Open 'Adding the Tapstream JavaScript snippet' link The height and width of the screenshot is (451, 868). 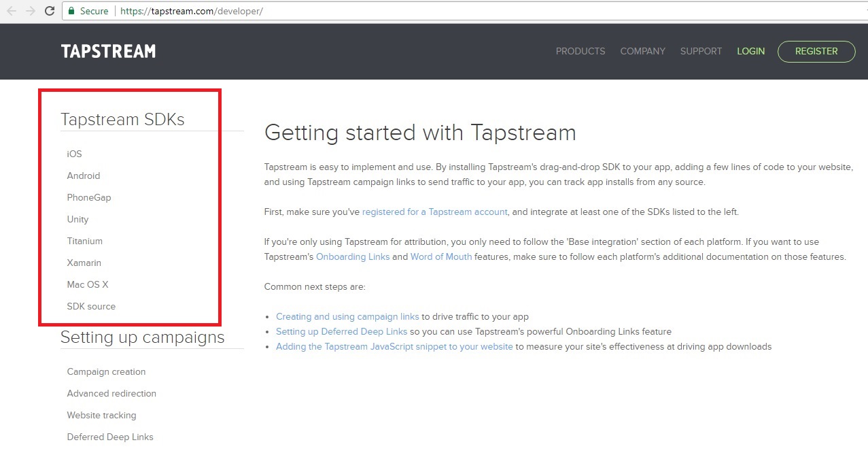pos(394,346)
